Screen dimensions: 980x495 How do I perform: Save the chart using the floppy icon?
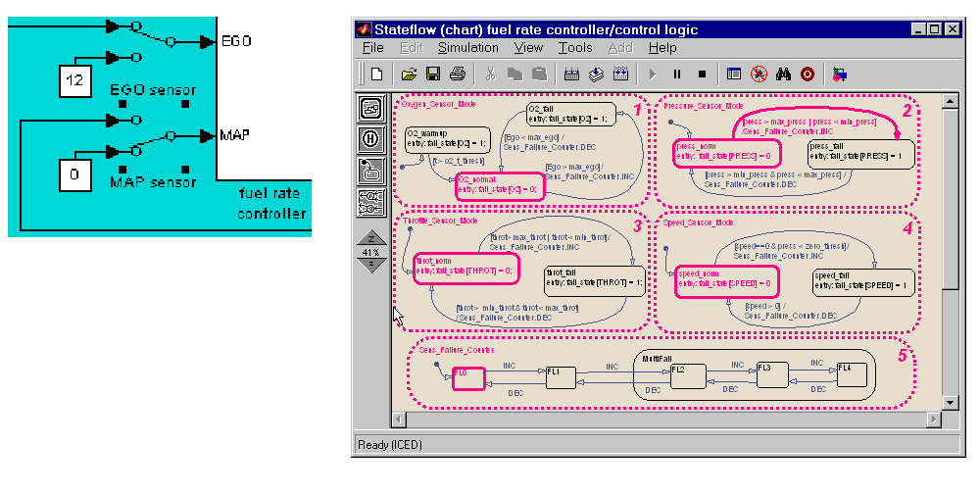(433, 74)
